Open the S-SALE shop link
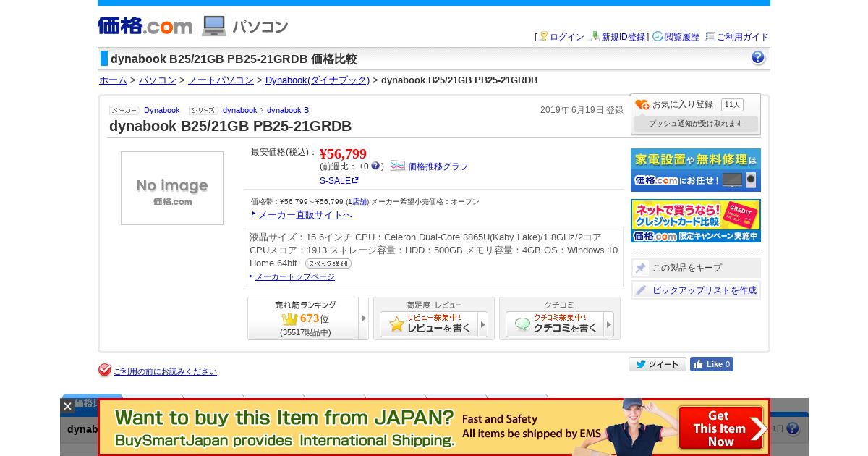 point(339,181)
